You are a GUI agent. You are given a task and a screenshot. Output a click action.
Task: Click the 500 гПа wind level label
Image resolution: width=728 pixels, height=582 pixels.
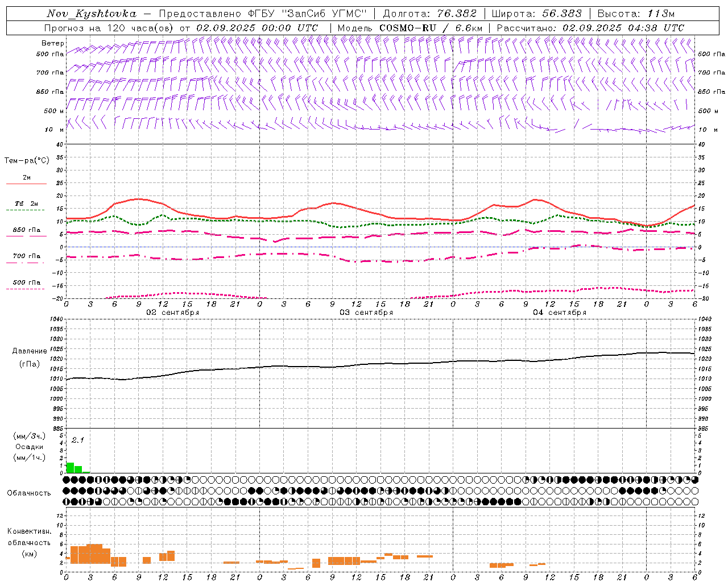click(50, 54)
